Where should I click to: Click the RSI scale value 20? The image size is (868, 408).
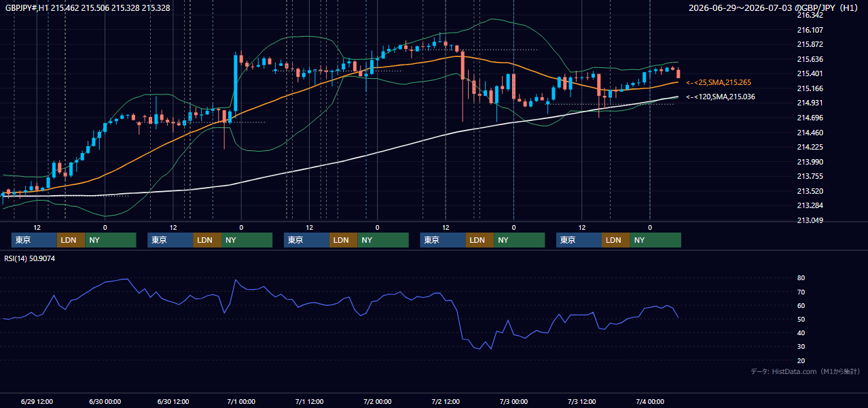click(x=801, y=360)
